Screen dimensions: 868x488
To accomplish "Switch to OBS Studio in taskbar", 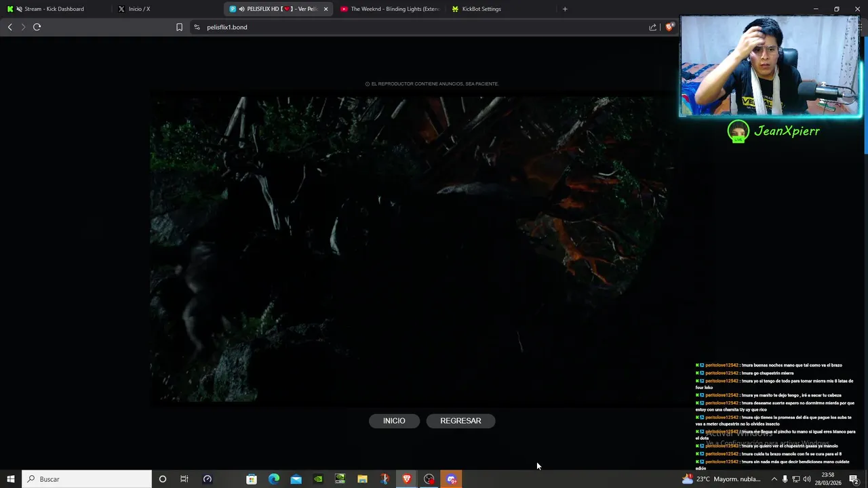I will pyautogui.click(x=429, y=479).
